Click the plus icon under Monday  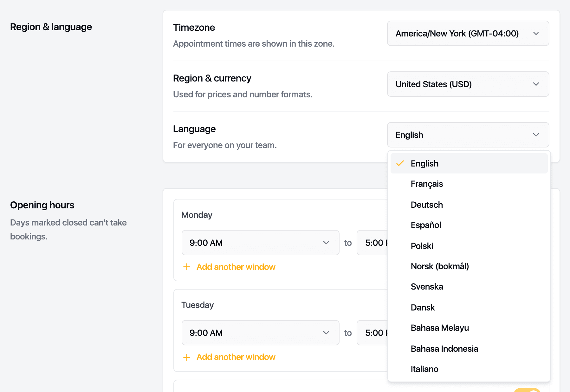click(x=187, y=267)
